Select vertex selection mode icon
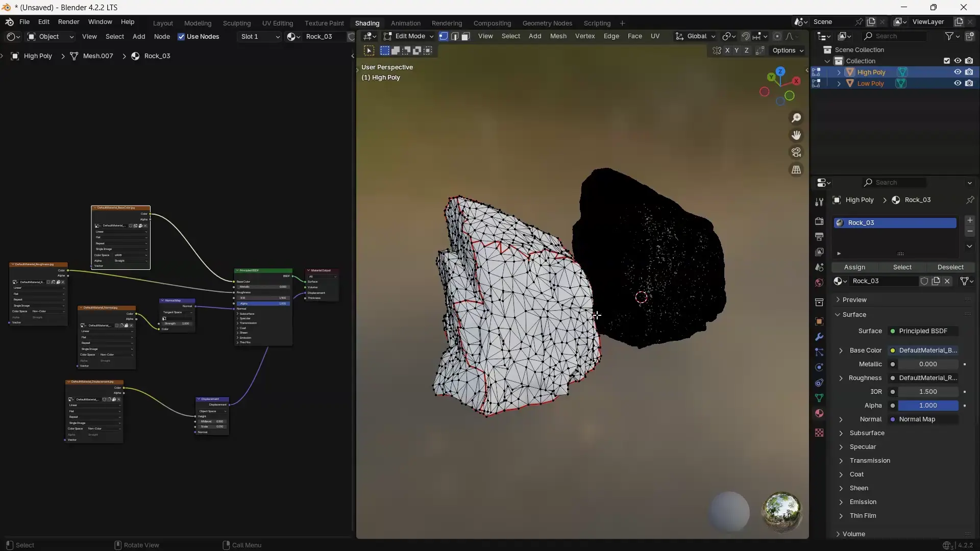 pos(444,36)
